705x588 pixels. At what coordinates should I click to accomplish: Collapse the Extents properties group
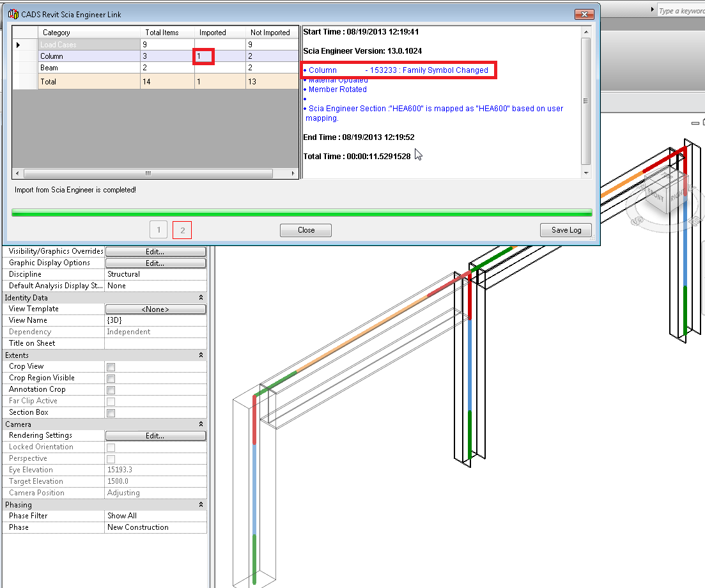(x=201, y=355)
